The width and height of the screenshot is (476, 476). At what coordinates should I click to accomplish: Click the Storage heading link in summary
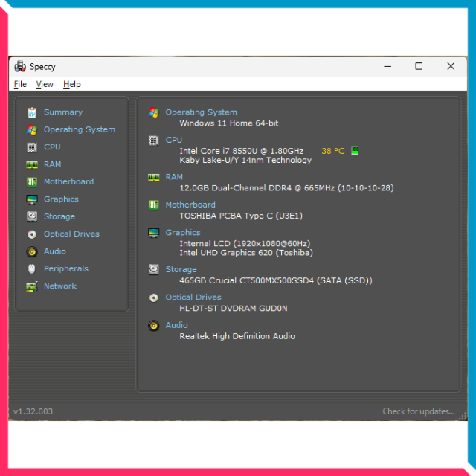tap(181, 269)
